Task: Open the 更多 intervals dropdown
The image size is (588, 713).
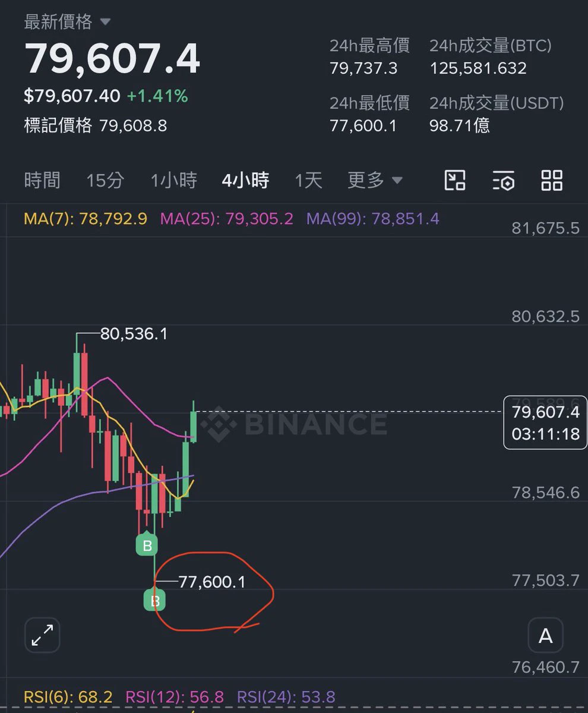Action: tap(375, 180)
